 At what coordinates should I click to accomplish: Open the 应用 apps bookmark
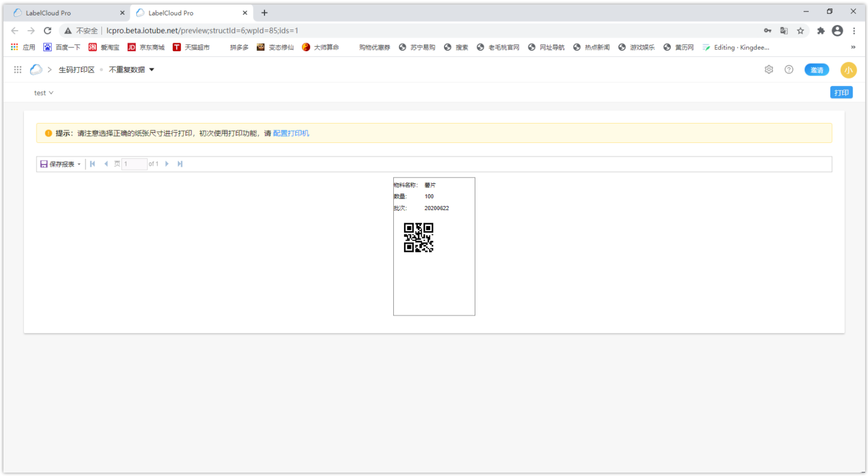pos(23,47)
